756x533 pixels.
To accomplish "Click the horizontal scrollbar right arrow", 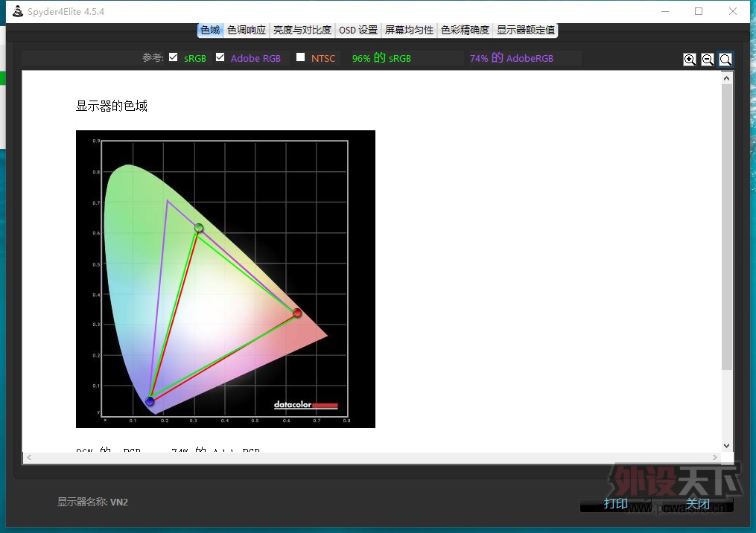I will click(714, 457).
